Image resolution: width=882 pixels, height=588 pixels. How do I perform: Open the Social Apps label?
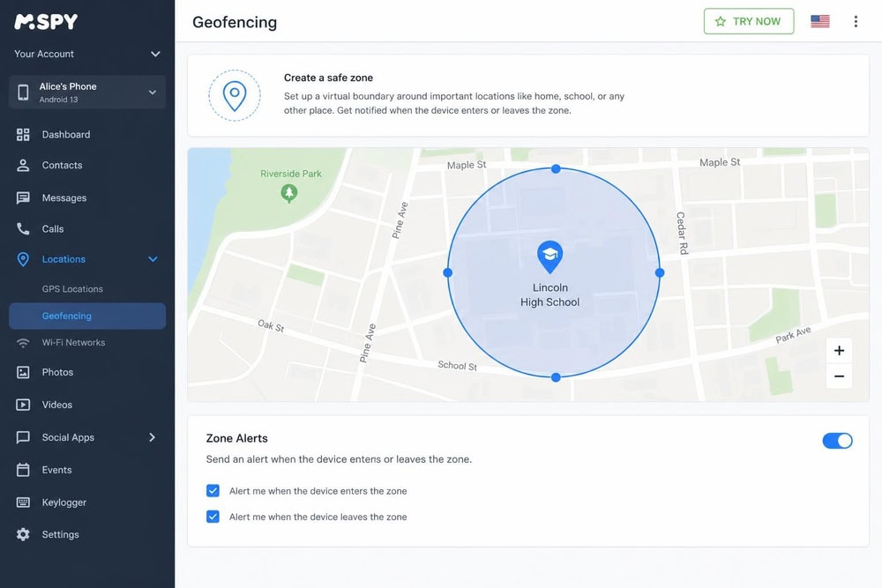(x=68, y=437)
